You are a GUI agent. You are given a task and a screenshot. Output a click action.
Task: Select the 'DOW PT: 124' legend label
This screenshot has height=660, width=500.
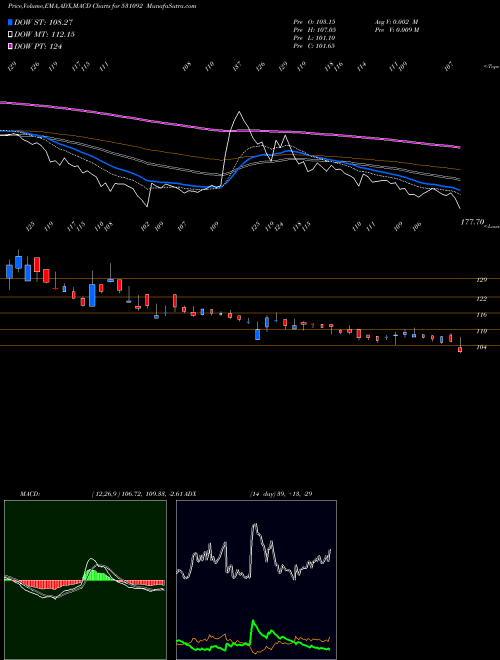tap(38, 46)
